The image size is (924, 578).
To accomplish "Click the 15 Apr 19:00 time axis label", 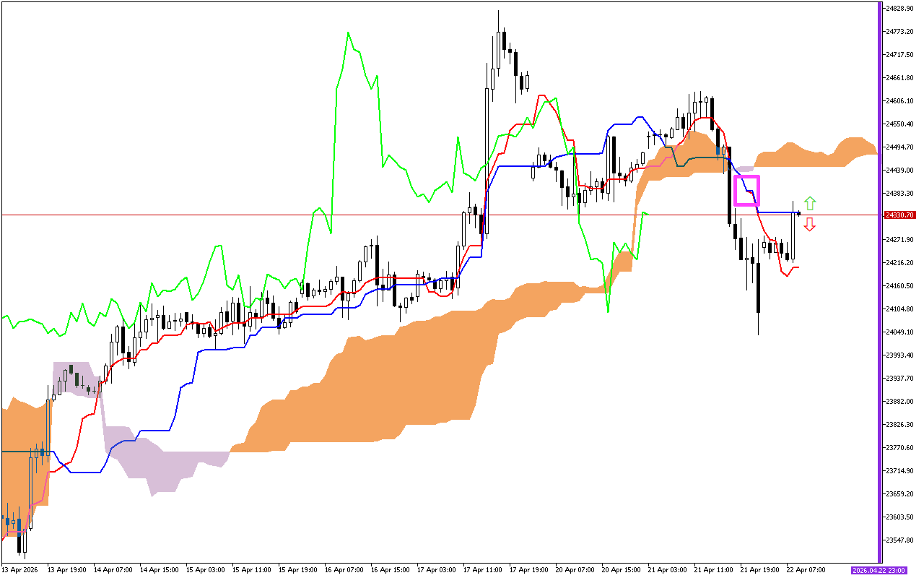I will [x=297, y=570].
